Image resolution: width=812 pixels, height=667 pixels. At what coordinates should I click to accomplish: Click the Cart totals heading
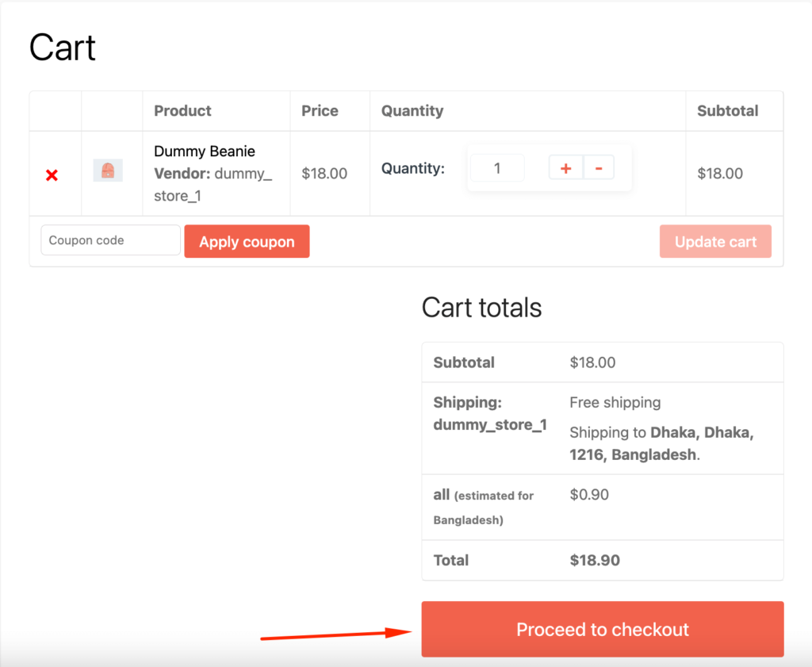tap(481, 308)
